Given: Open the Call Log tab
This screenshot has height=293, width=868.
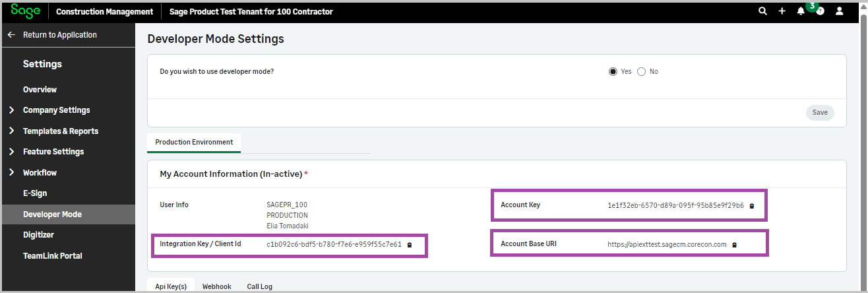Looking at the screenshot, I should [x=260, y=286].
